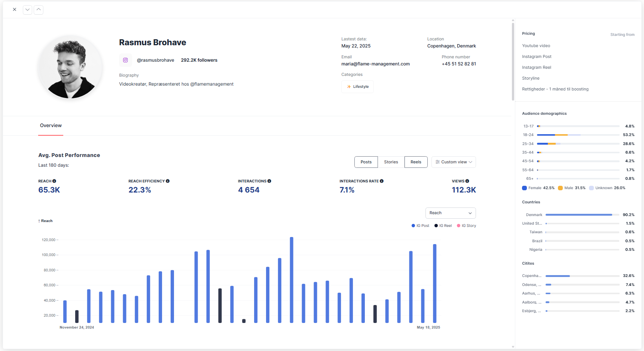
Task: Click the X close icon at top left
Action: (14, 9)
